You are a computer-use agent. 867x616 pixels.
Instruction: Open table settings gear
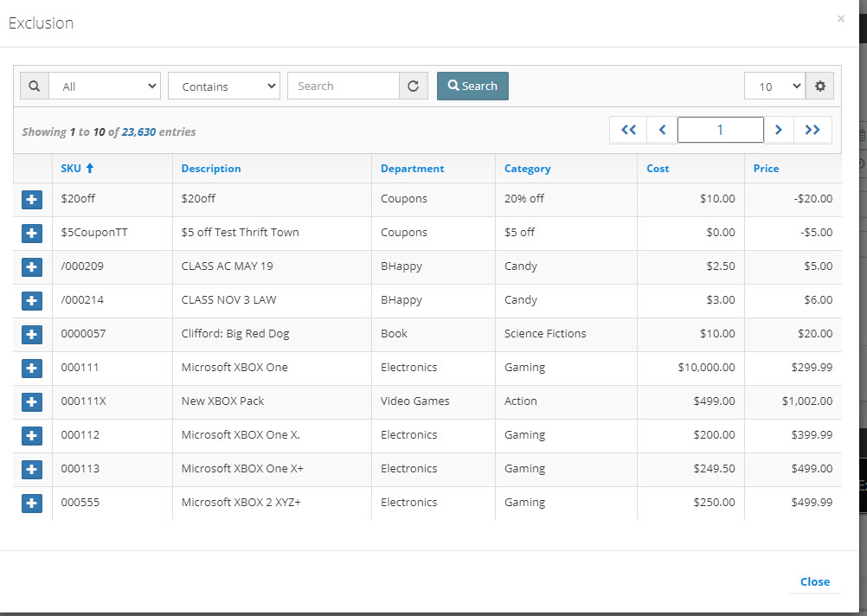[820, 87]
